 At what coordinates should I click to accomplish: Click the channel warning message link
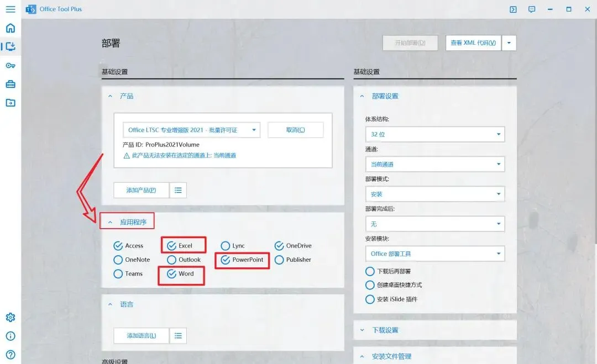(x=184, y=156)
